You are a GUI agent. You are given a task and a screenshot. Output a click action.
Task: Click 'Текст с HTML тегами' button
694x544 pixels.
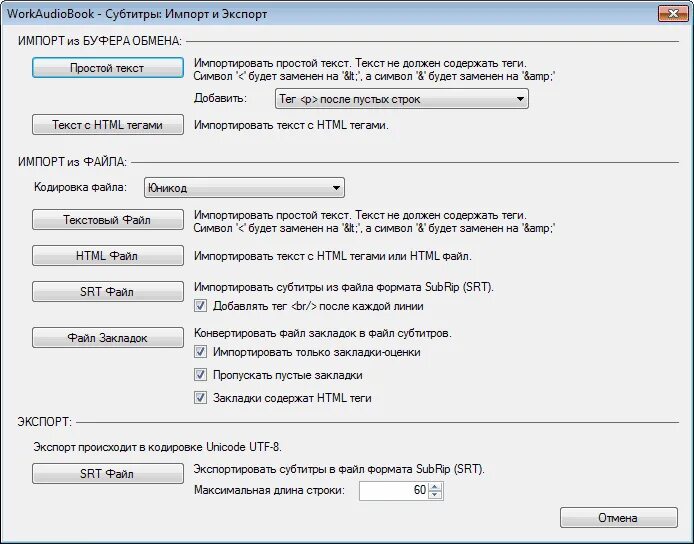click(x=108, y=125)
